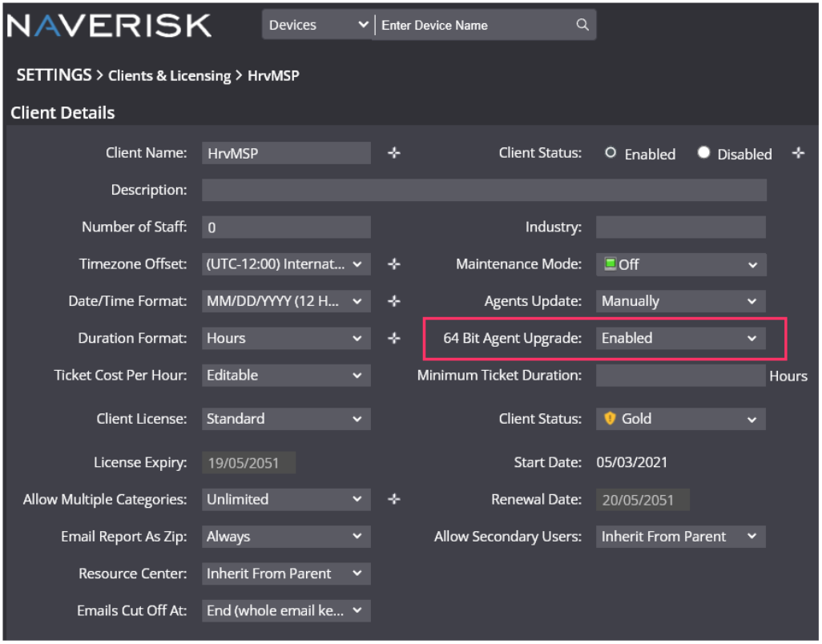Screen dimensions: 822x644
Task: Open the Client License dropdown
Action: 286,419
